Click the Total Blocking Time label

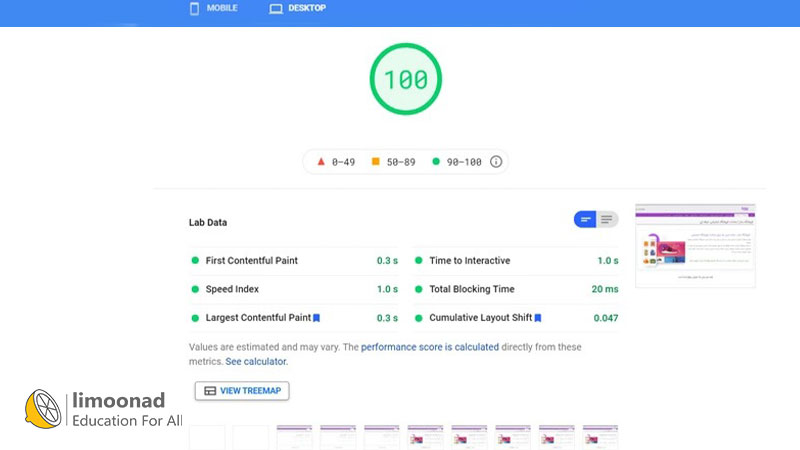471,289
